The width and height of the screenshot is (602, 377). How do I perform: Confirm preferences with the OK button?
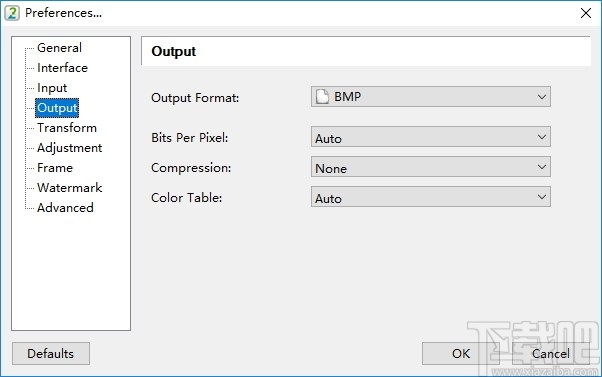click(461, 354)
